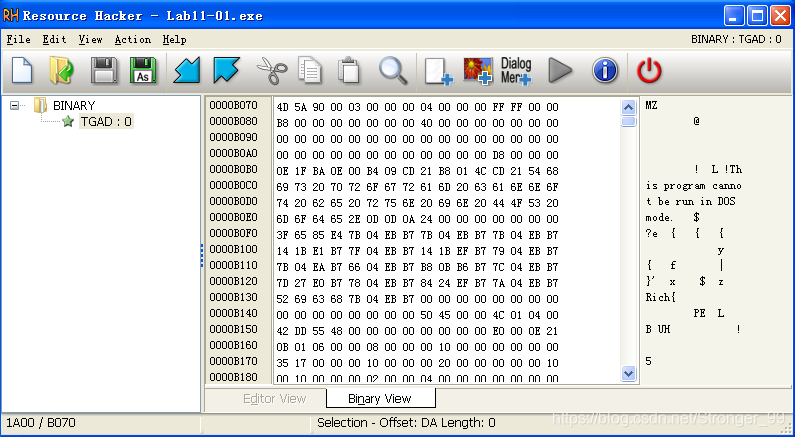Cut with the scissors icon
This screenshot has height=437, width=795.
pyautogui.click(x=272, y=70)
